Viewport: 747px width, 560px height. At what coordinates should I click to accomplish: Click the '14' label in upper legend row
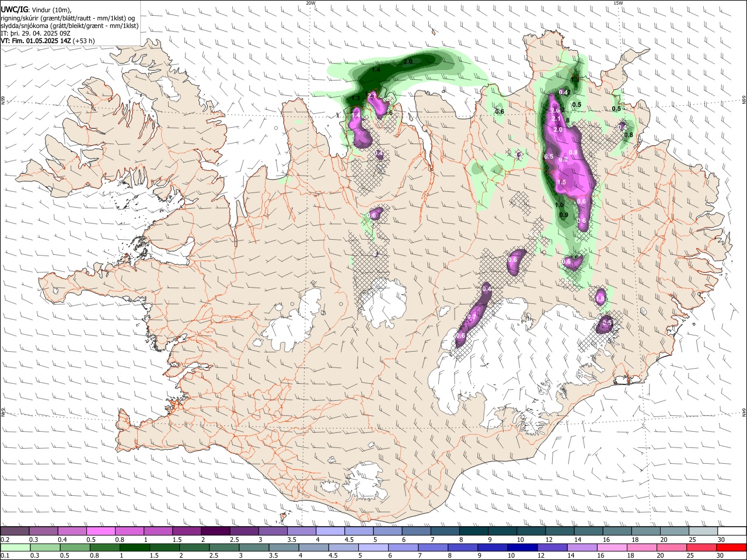click(x=578, y=540)
